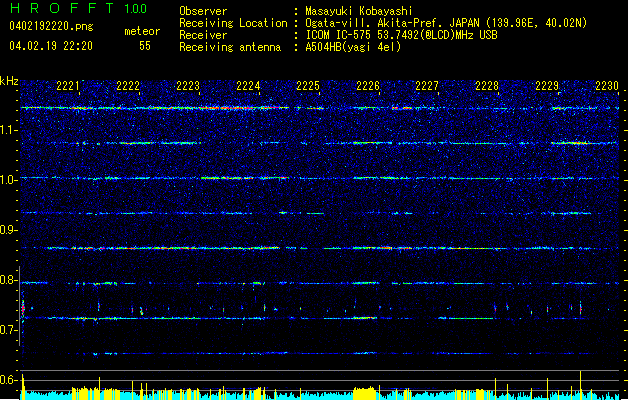Viewport: 629px width, 400px height.
Task: Click the 2223 time marker
Action: pyautogui.click(x=188, y=86)
